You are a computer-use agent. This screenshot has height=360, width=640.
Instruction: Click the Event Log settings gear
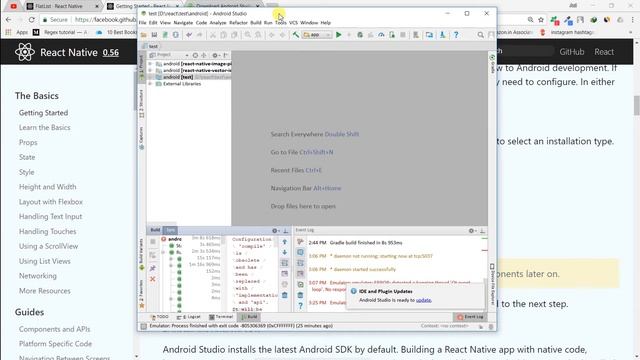click(x=471, y=231)
